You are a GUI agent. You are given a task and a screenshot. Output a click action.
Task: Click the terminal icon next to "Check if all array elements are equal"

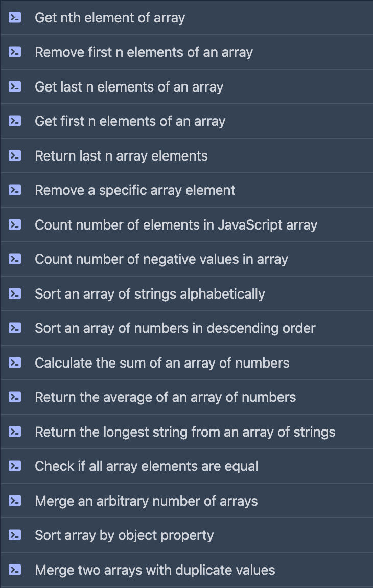[15, 466]
